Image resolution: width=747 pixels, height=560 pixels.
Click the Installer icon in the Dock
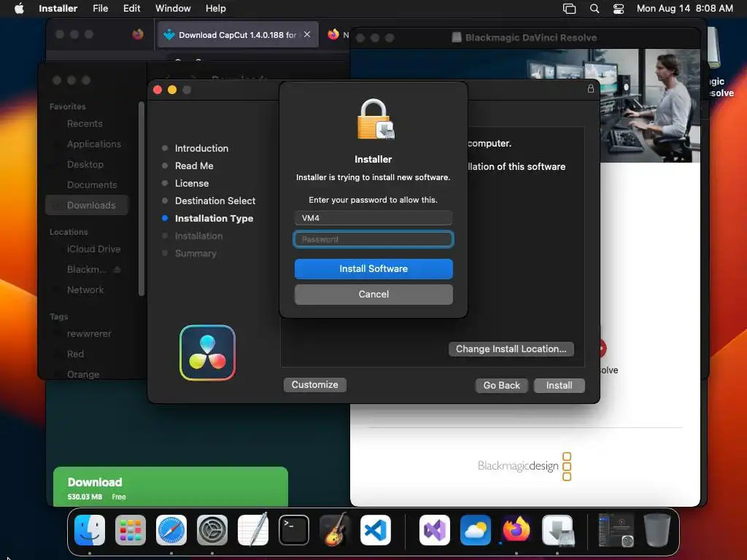[x=558, y=530]
